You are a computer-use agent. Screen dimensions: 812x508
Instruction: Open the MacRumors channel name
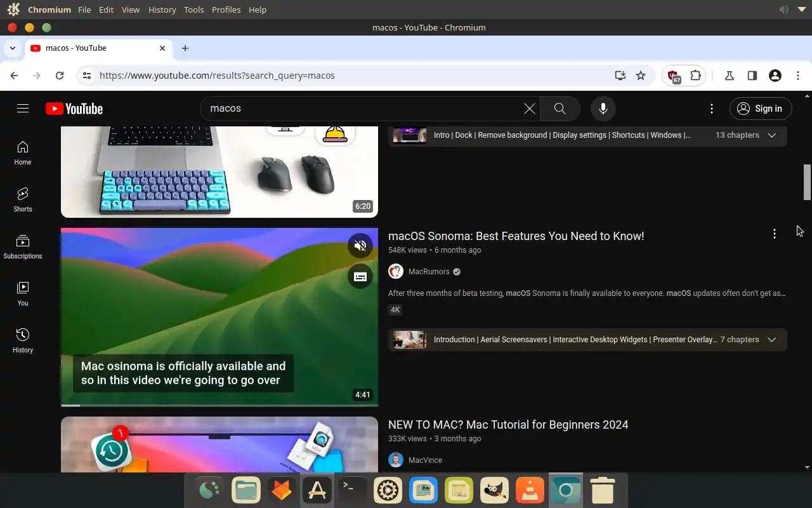429,272
